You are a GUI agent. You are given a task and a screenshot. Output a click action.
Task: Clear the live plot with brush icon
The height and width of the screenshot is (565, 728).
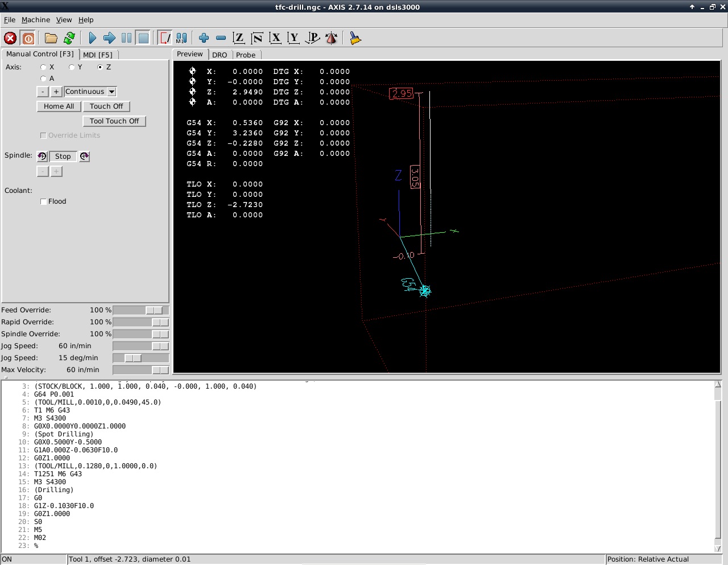point(355,38)
